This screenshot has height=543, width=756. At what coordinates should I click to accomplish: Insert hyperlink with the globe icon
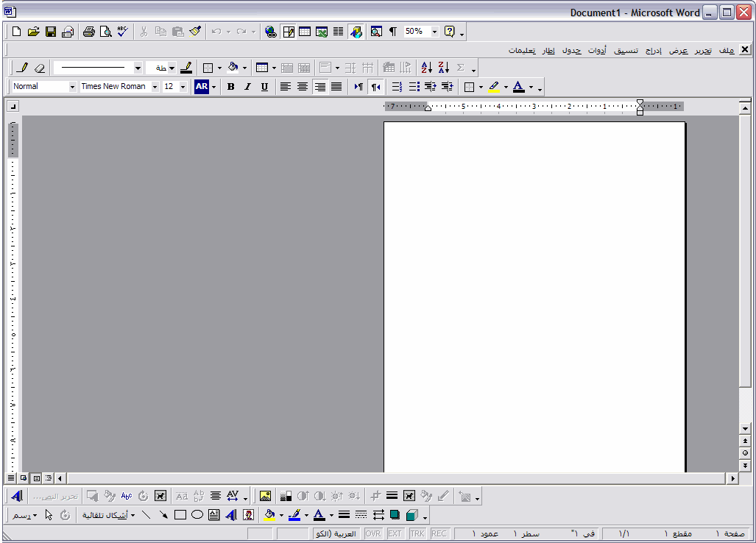(x=271, y=32)
